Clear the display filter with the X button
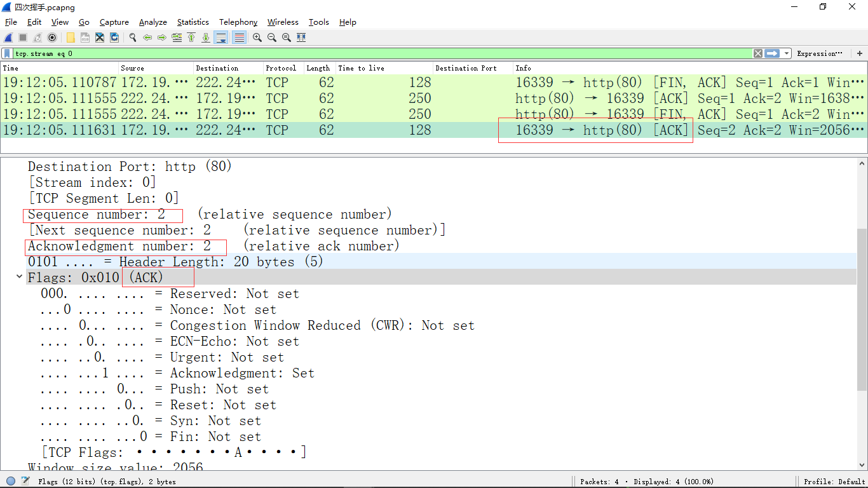 pos(757,53)
